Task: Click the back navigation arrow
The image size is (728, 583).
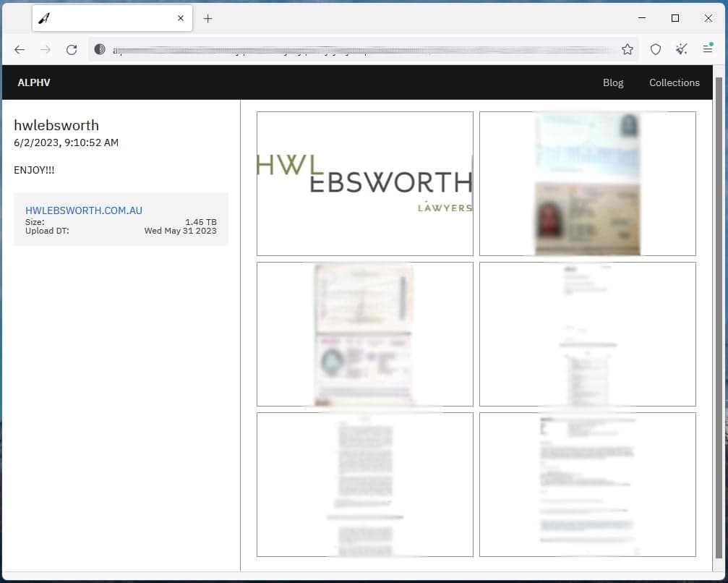Action: (20, 49)
